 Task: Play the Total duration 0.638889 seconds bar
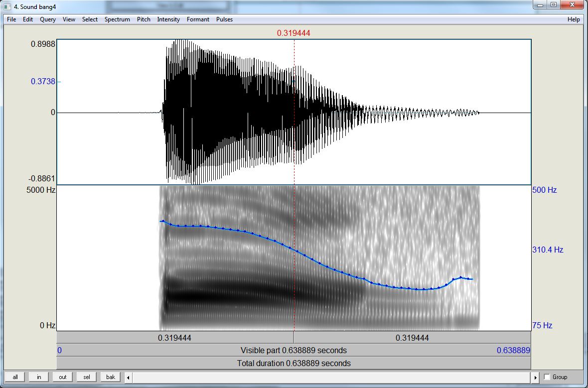coord(294,363)
